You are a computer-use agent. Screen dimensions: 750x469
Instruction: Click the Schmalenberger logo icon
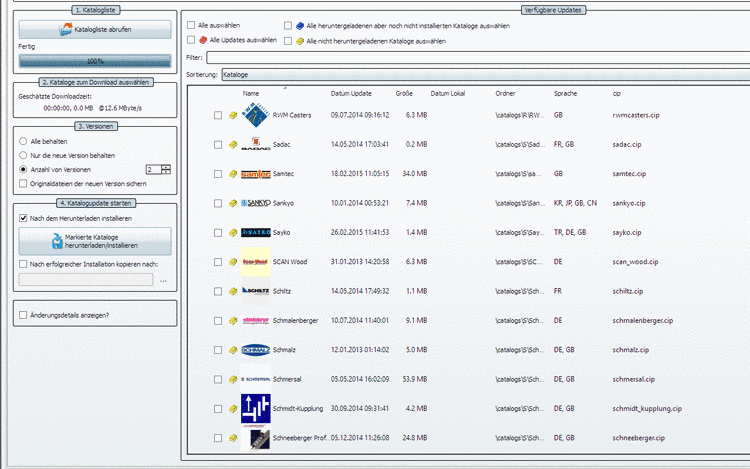(x=255, y=320)
